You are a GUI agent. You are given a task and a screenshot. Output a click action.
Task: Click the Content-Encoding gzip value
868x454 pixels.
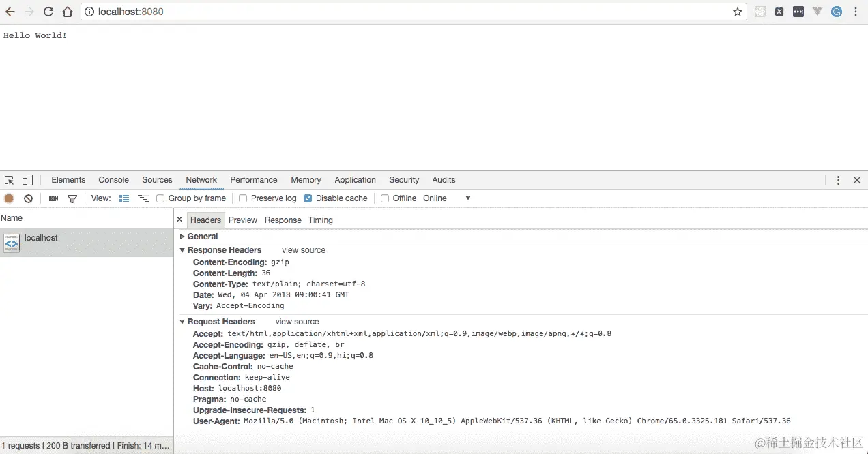click(280, 262)
